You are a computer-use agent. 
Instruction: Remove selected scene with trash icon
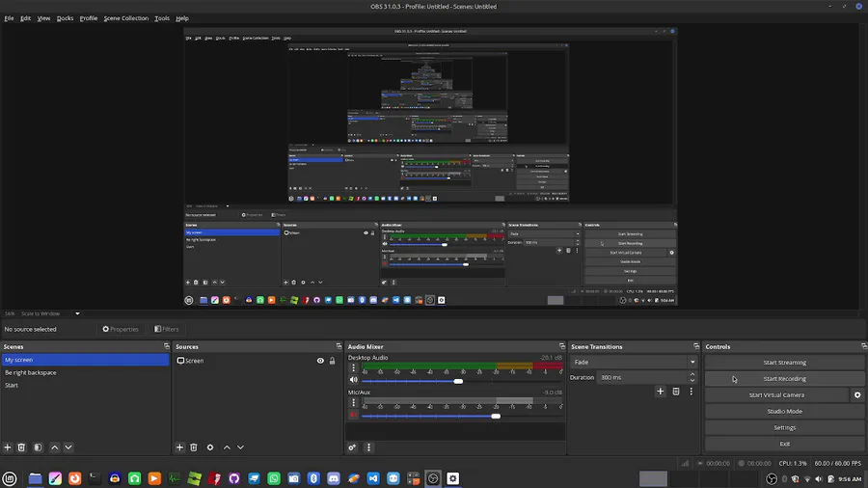click(x=21, y=447)
